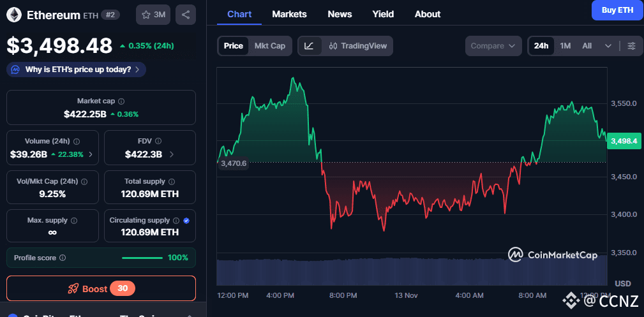644x317 pixels.
Task: Open the Markets tab
Action: click(289, 14)
